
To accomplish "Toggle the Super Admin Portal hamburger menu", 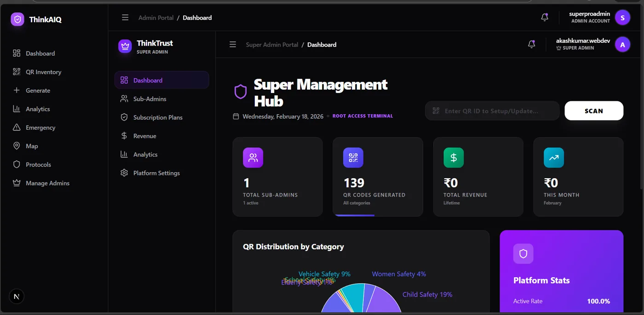I will coord(233,45).
